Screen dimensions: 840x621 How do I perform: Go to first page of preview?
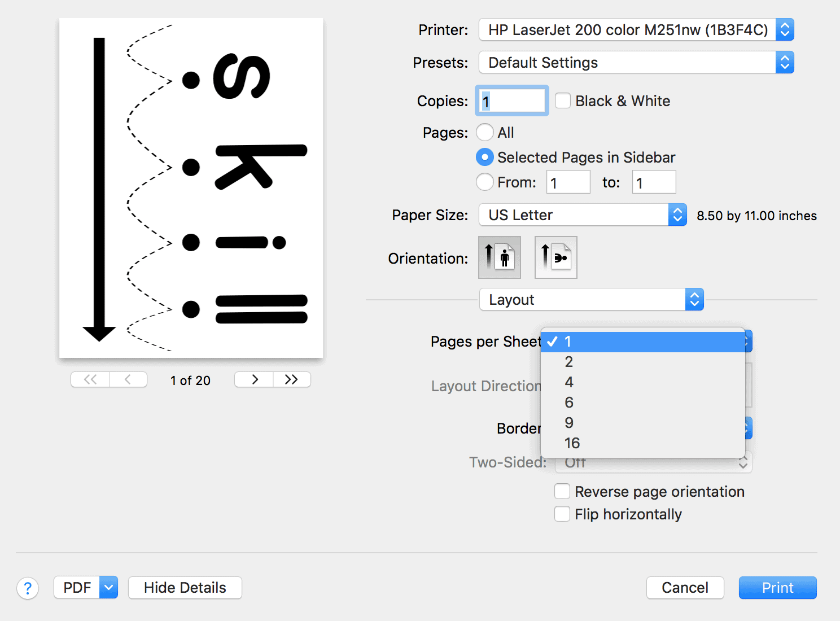click(x=90, y=379)
